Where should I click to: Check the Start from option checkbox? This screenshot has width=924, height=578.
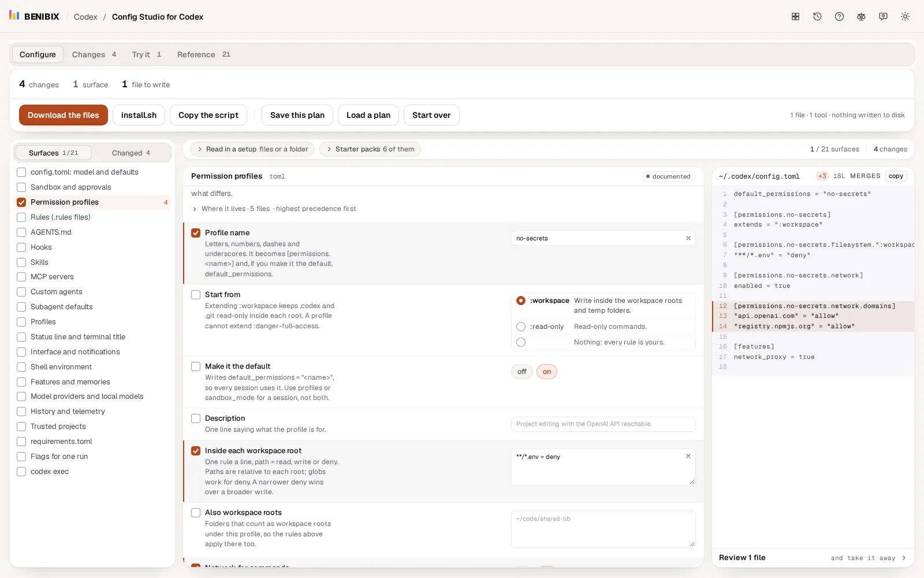(x=196, y=295)
